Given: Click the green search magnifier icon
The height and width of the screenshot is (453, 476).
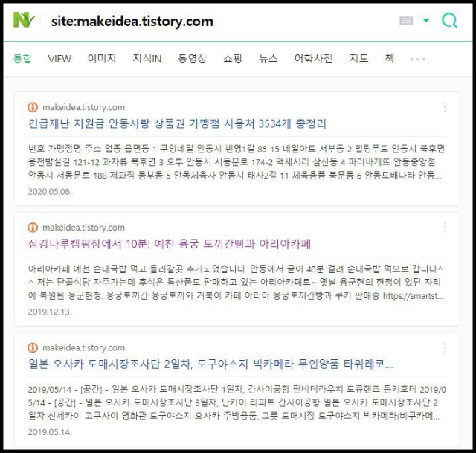Looking at the screenshot, I should pyautogui.click(x=449, y=20).
